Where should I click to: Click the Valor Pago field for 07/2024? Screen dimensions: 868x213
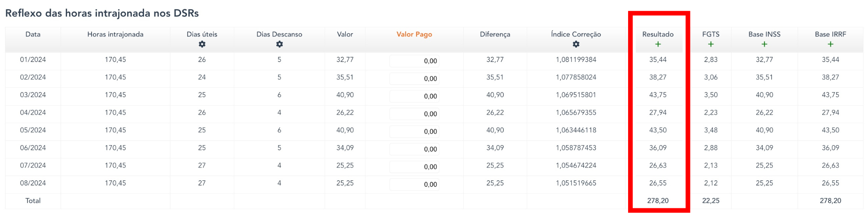coord(414,167)
